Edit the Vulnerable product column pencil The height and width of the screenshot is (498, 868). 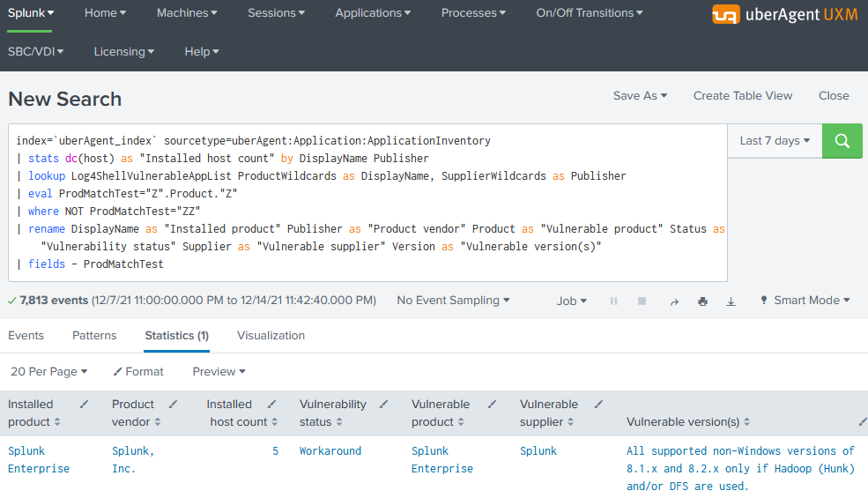pos(492,405)
